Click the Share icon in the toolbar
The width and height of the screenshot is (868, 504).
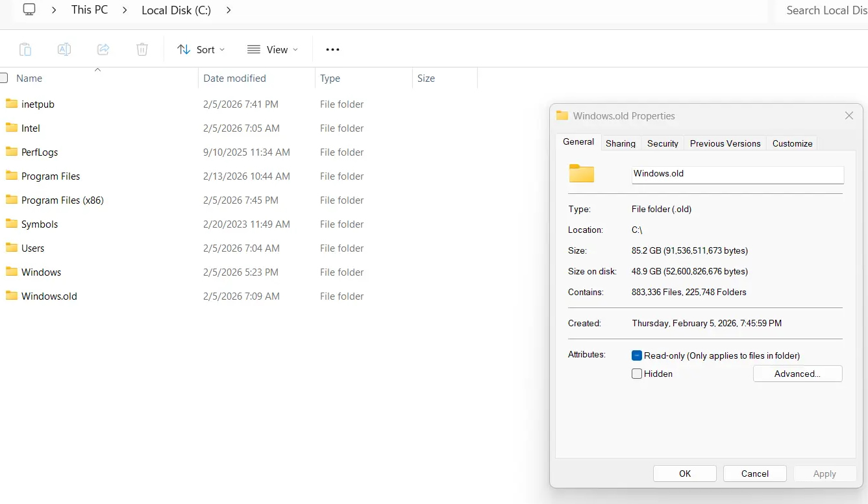(x=103, y=49)
